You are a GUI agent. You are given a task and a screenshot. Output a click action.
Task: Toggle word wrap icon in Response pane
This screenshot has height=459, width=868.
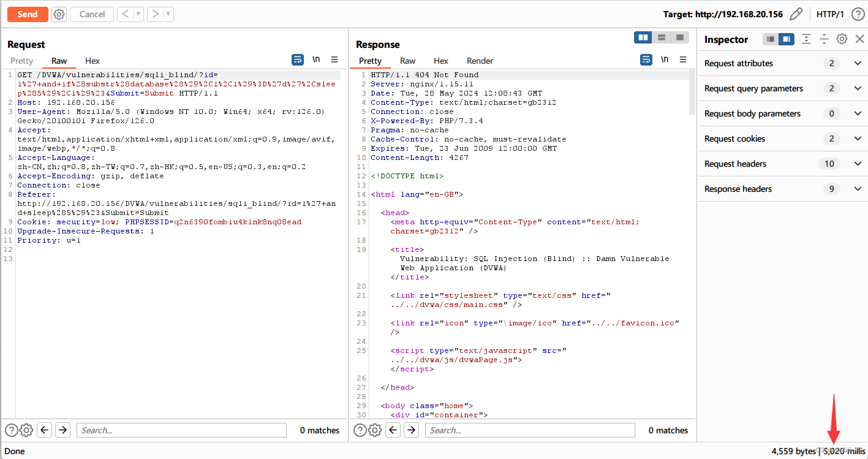click(646, 59)
